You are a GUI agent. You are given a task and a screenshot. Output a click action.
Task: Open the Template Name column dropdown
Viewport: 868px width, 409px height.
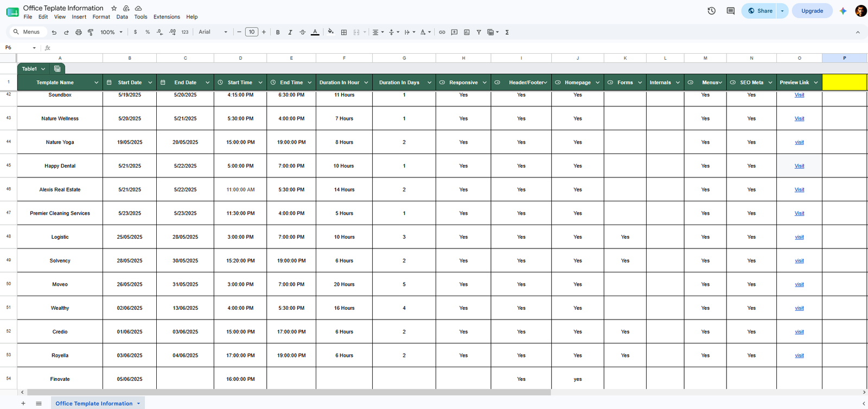(97, 82)
